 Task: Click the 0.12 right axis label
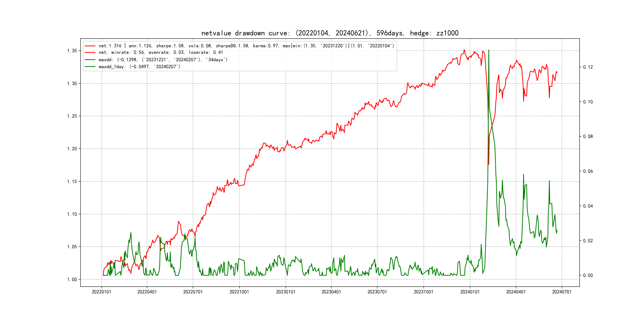(588, 67)
